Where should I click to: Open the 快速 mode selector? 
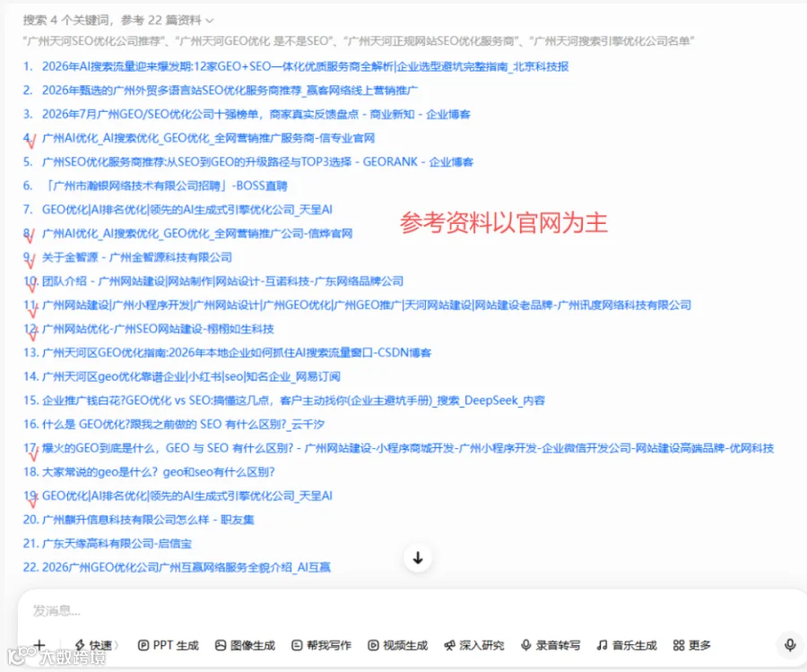[x=97, y=645]
